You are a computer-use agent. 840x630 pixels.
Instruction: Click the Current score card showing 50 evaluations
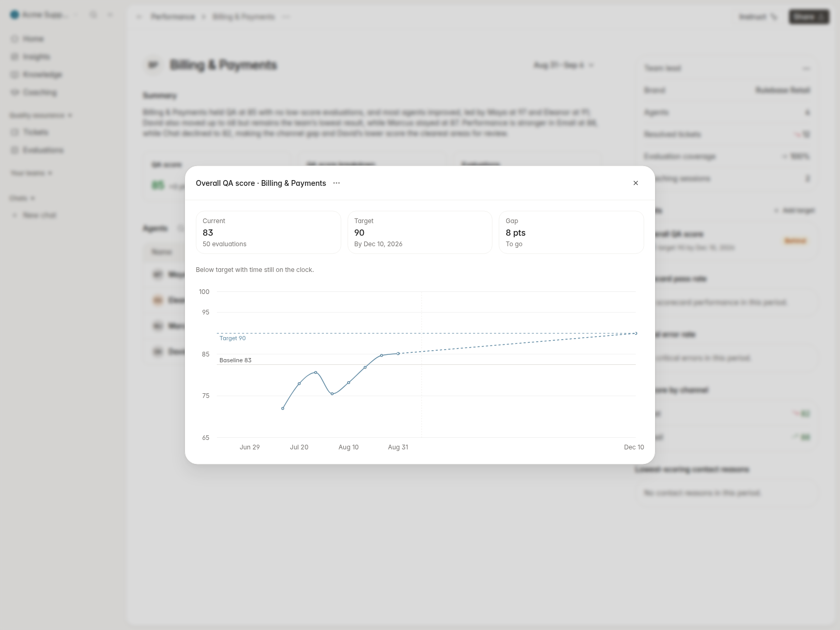pos(268,233)
